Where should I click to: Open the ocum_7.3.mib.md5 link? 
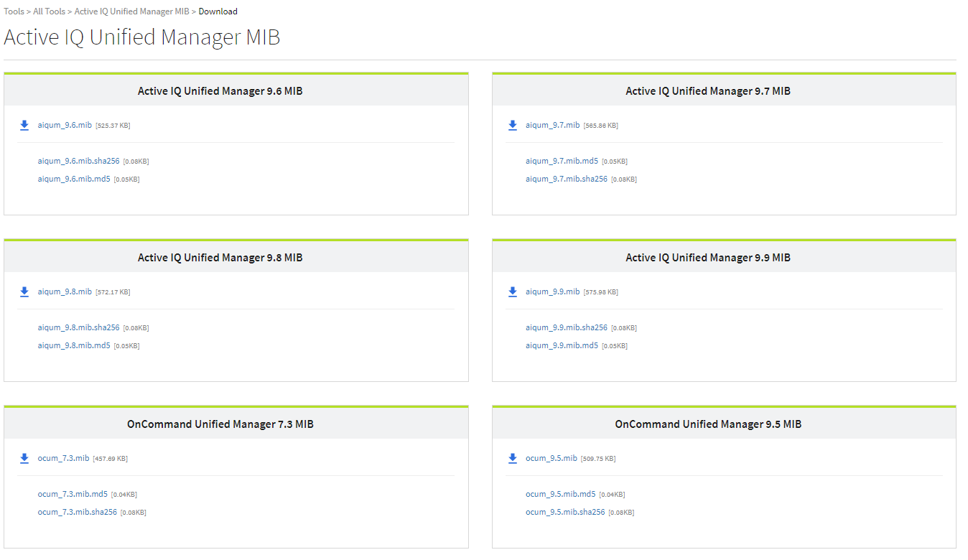pyautogui.click(x=73, y=494)
